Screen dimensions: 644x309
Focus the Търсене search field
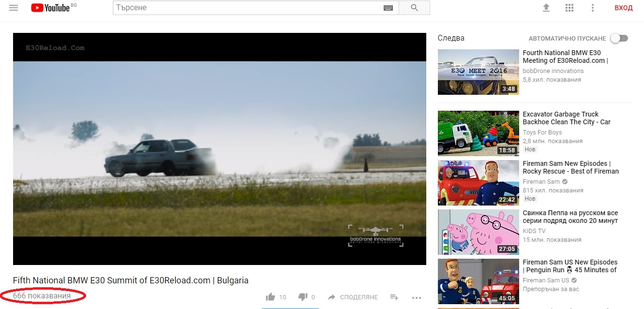pyautogui.click(x=256, y=8)
